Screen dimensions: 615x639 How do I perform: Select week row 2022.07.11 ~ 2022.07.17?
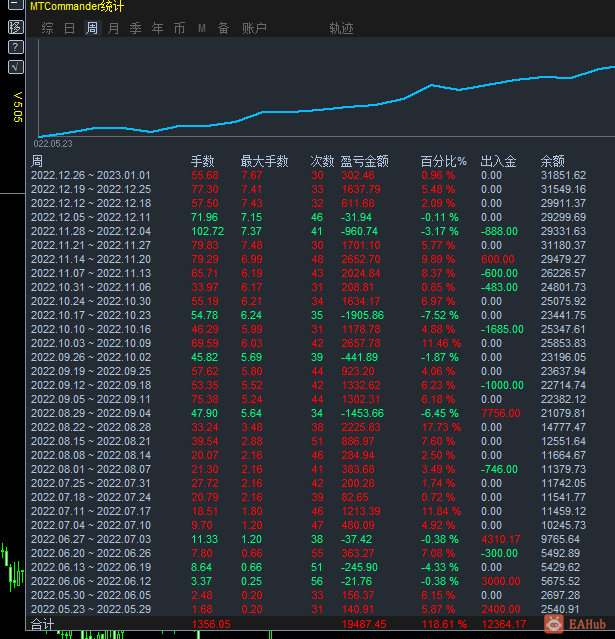pos(309,511)
